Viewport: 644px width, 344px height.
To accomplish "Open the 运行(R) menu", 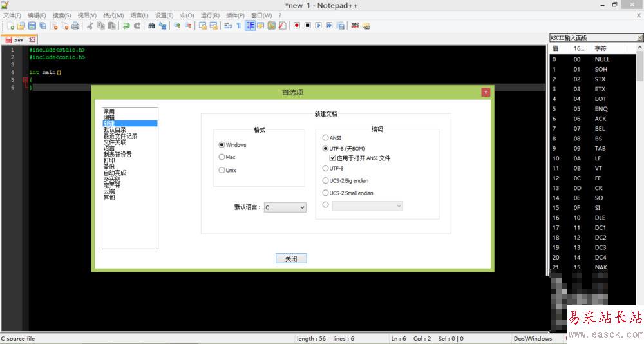I will [210, 15].
